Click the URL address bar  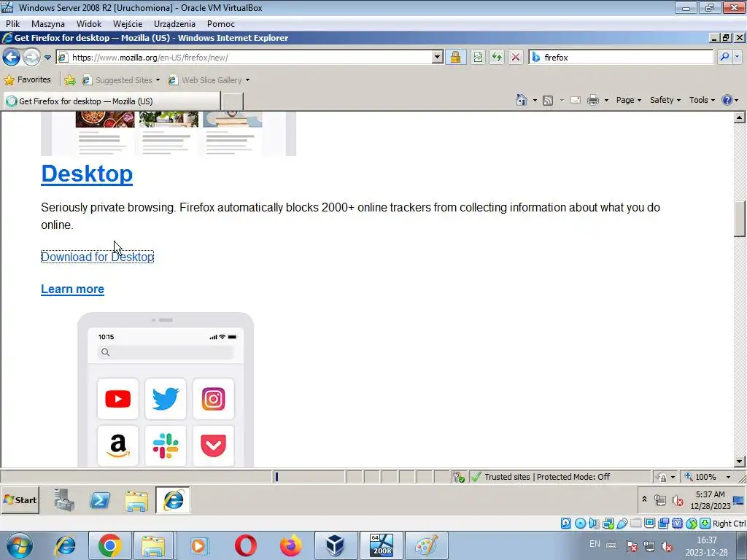click(244, 58)
